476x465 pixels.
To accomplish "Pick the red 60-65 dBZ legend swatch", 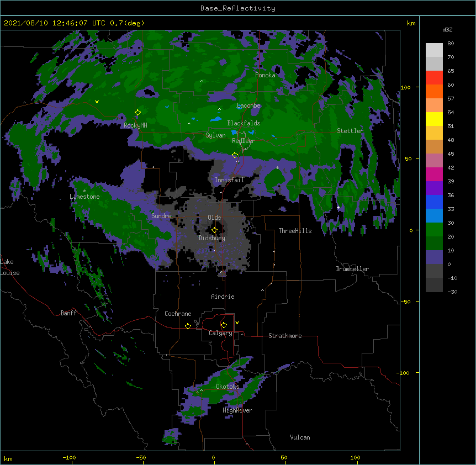I will click(434, 78).
